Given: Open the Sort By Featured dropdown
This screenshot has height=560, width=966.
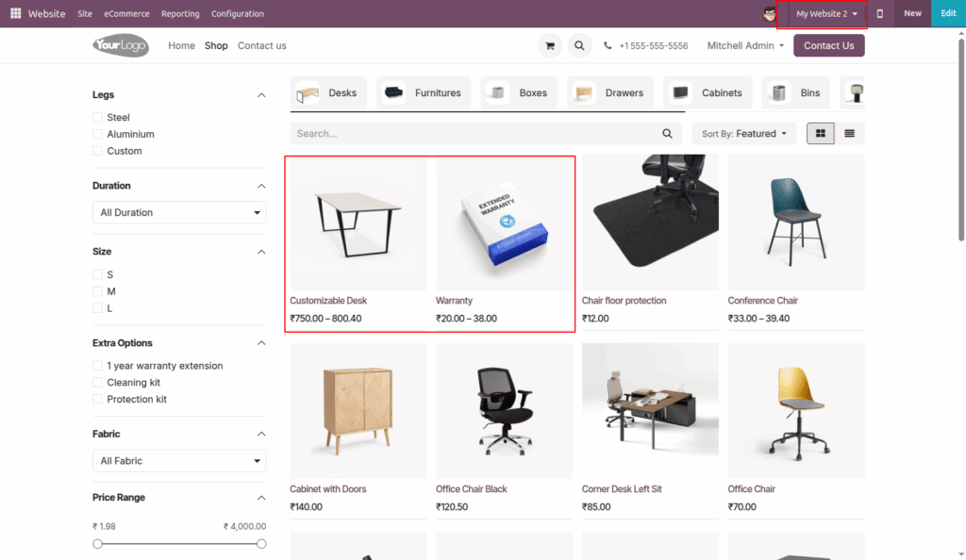Looking at the screenshot, I should [x=743, y=133].
